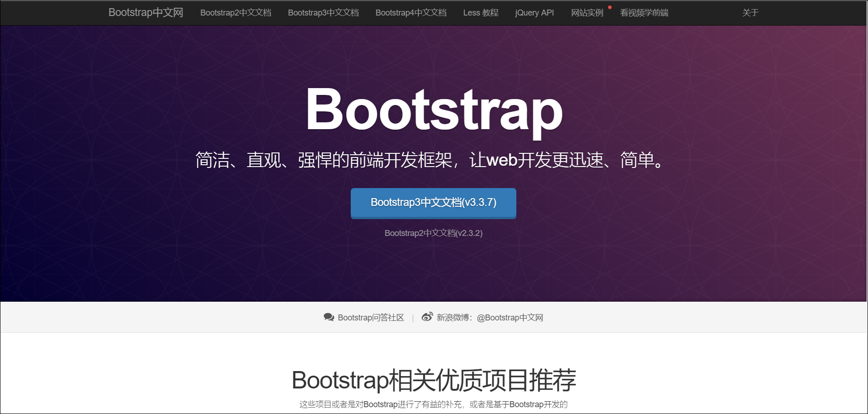The image size is (868, 414).
Task: Open the Bootstrap2中文文档 nav item
Action: pos(235,13)
